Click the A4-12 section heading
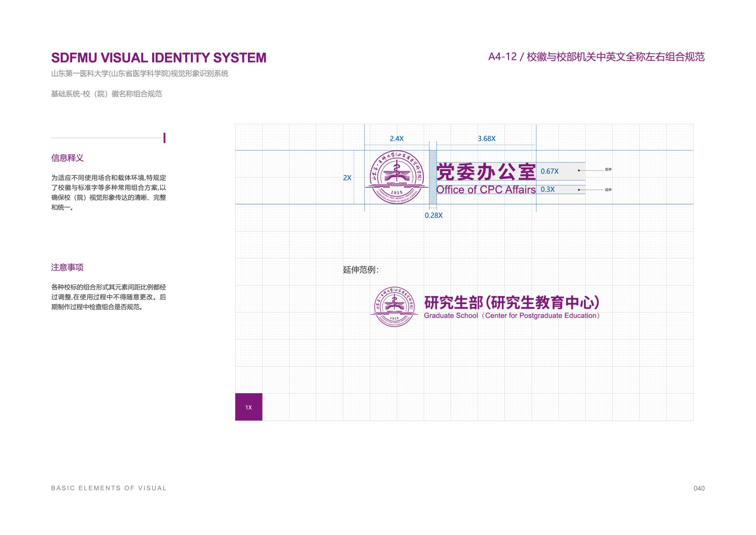 (x=596, y=57)
